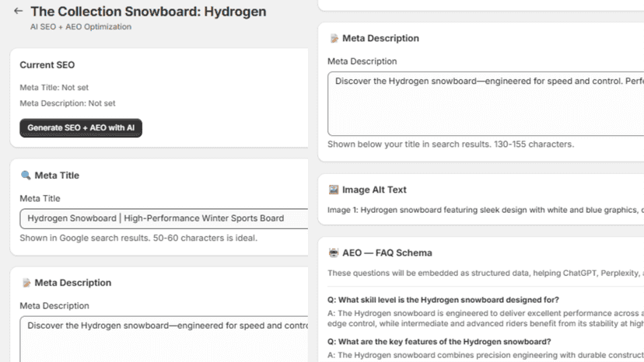644x362 pixels.
Task: Edit the Meta Title input field
Action: [x=164, y=218]
